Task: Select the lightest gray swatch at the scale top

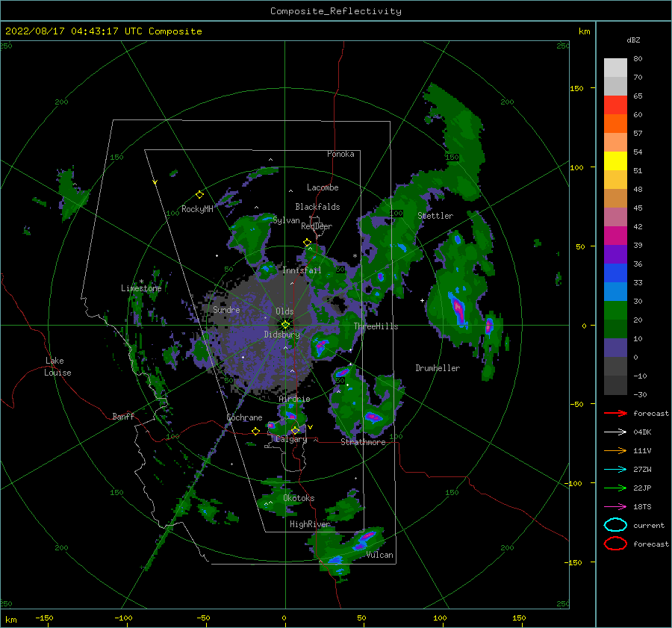Action: (x=615, y=67)
